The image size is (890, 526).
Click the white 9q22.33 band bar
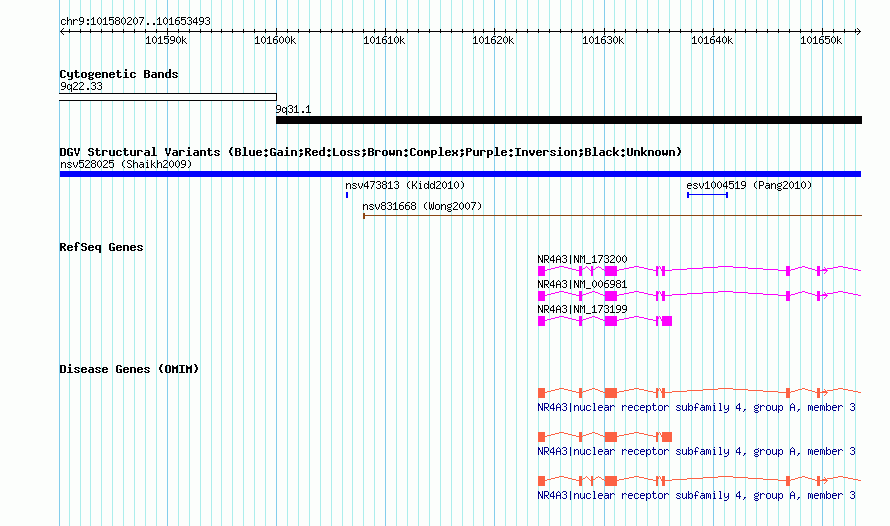click(x=168, y=97)
